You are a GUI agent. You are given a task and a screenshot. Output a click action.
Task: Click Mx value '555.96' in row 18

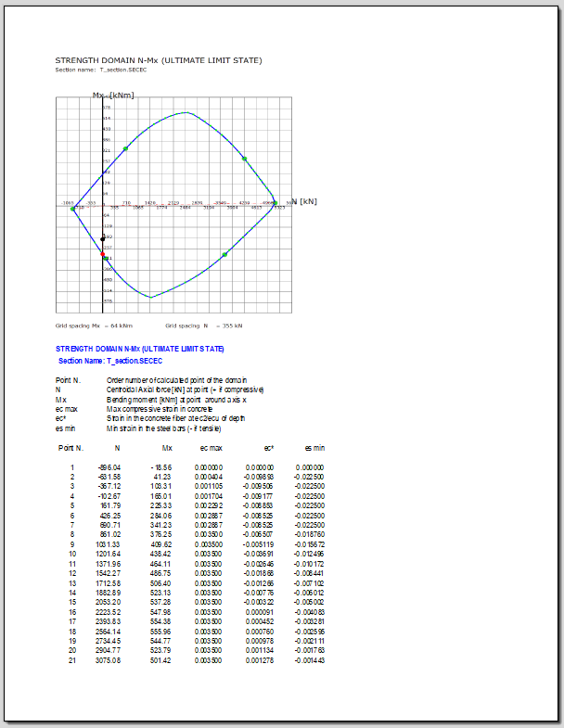[160, 632]
